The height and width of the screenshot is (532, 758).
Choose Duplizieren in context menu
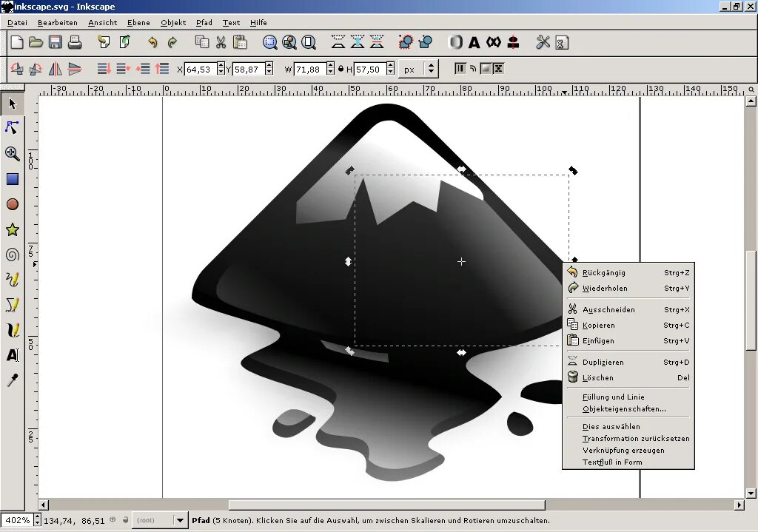pos(628,362)
